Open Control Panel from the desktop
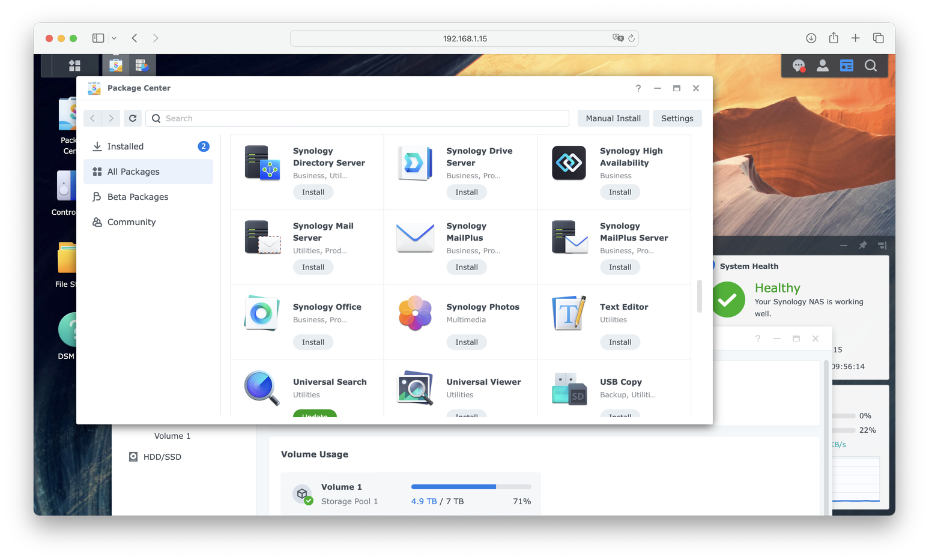929x560 pixels. click(x=66, y=186)
